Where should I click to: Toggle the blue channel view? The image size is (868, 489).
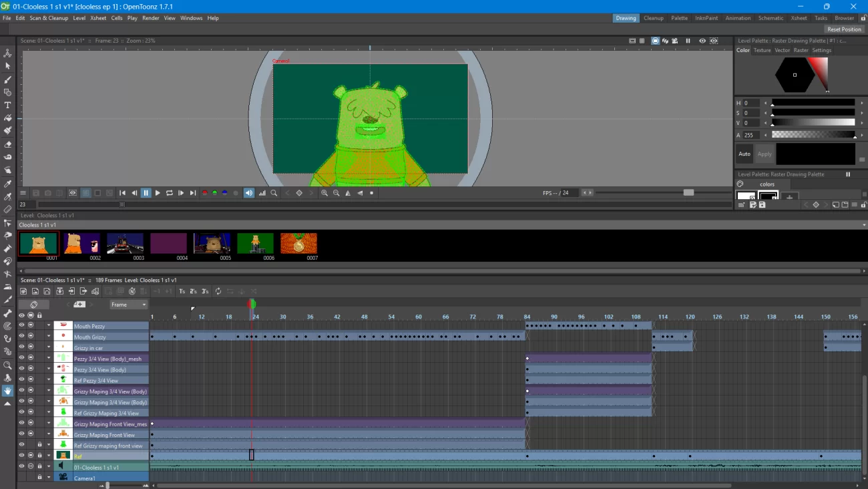[x=224, y=193]
